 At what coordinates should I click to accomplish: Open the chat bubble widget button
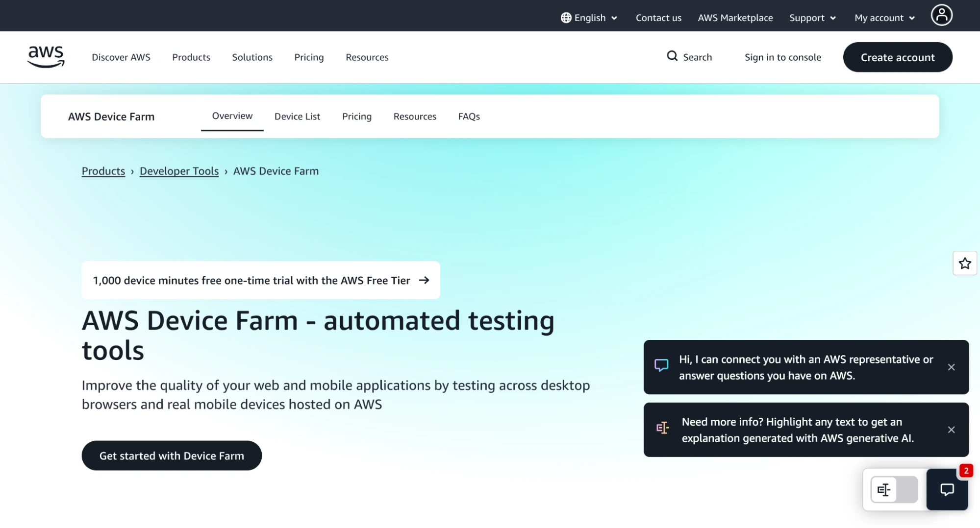(947, 489)
